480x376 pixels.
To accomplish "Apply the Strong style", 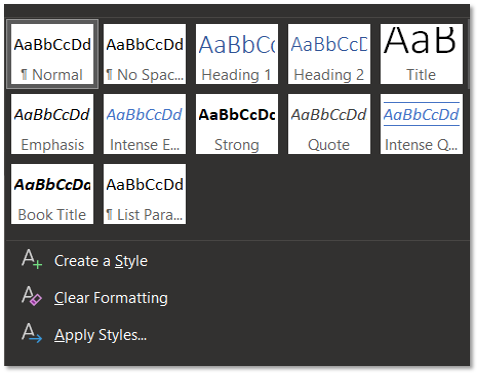I will coord(237,124).
